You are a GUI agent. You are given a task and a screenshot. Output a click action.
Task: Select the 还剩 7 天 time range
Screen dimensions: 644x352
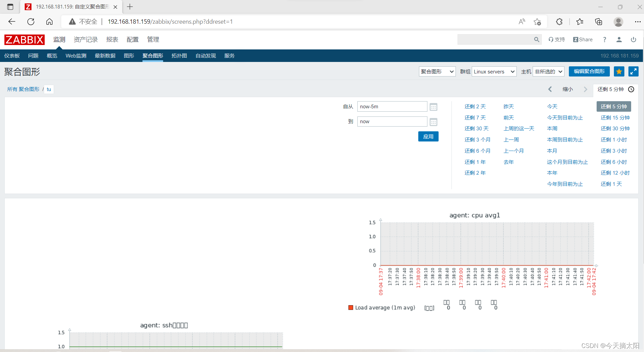tap(475, 118)
